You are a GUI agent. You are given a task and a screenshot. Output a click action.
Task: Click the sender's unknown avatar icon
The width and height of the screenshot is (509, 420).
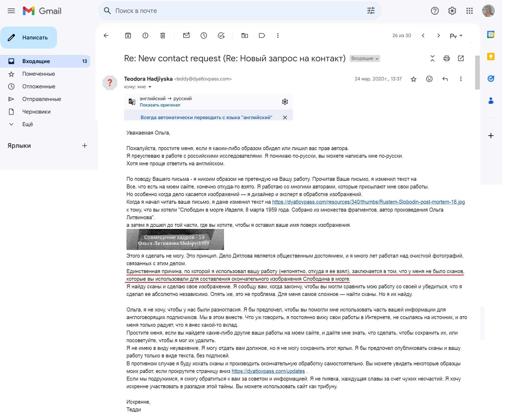[x=110, y=83]
